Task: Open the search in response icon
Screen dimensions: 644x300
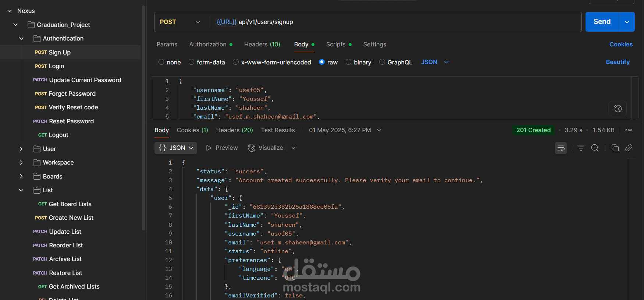Action: point(595,148)
